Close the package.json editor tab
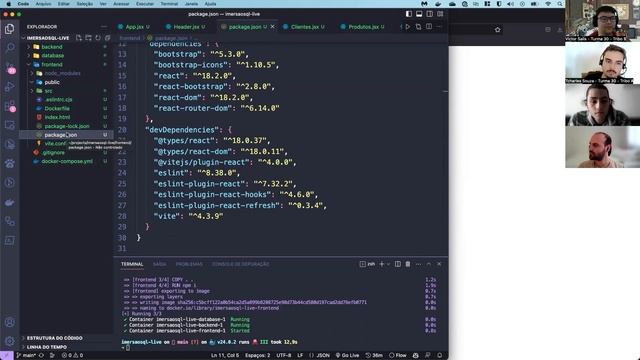 (273, 27)
